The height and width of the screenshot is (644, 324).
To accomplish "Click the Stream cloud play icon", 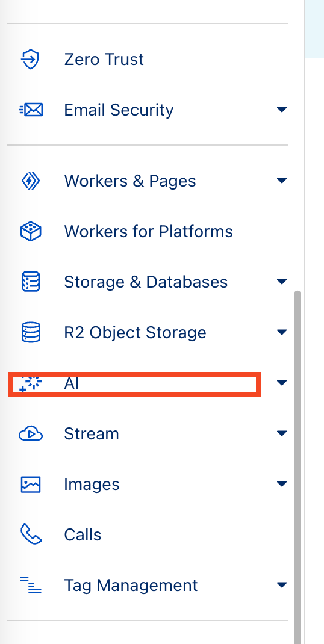I will 31,434.
